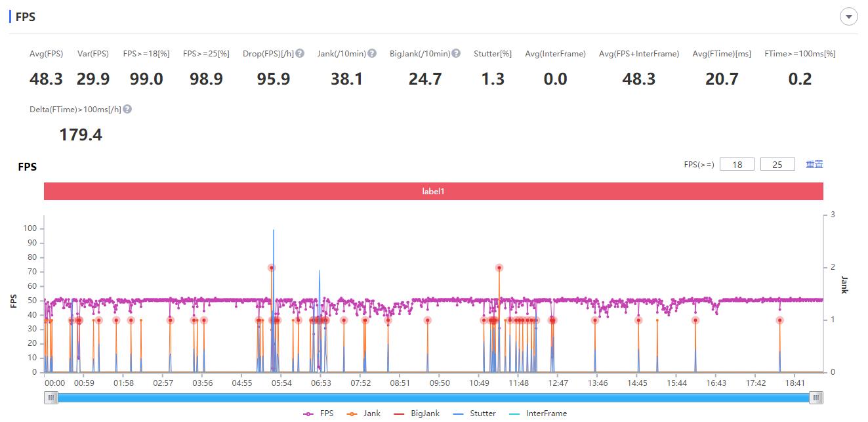Click tallest blue Stutter spike tip
Image resolution: width=868 pixels, height=422 pixels.
click(274, 230)
